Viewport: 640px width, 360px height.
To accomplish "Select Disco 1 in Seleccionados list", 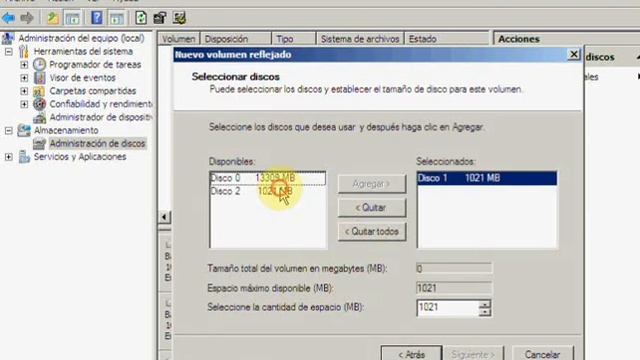I will [487, 178].
